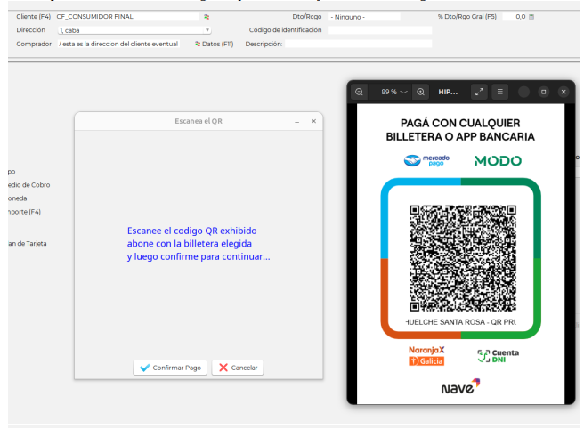584x429 pixels.
Task: Click the QR code image in viewer
Action: pyautogui.click(x=463, y=258)
